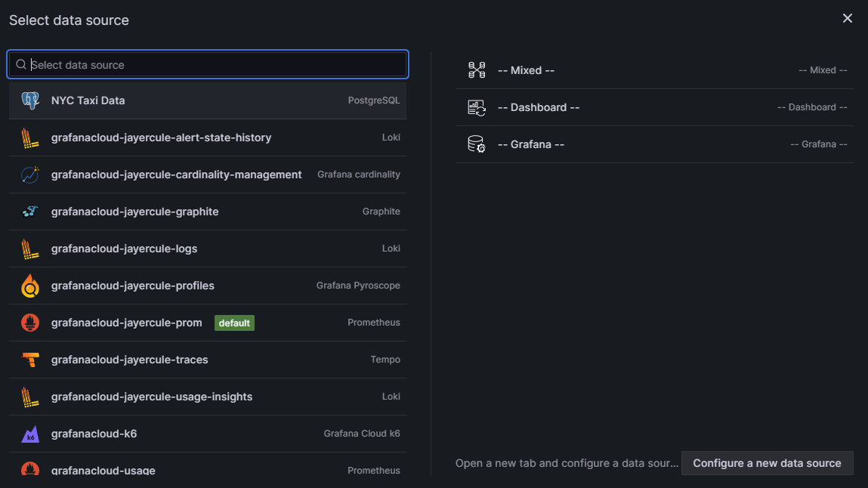Focus the Select data source search field
Image resolution: width=868 pixels, height=488 pixels.
tap(215, 65)
